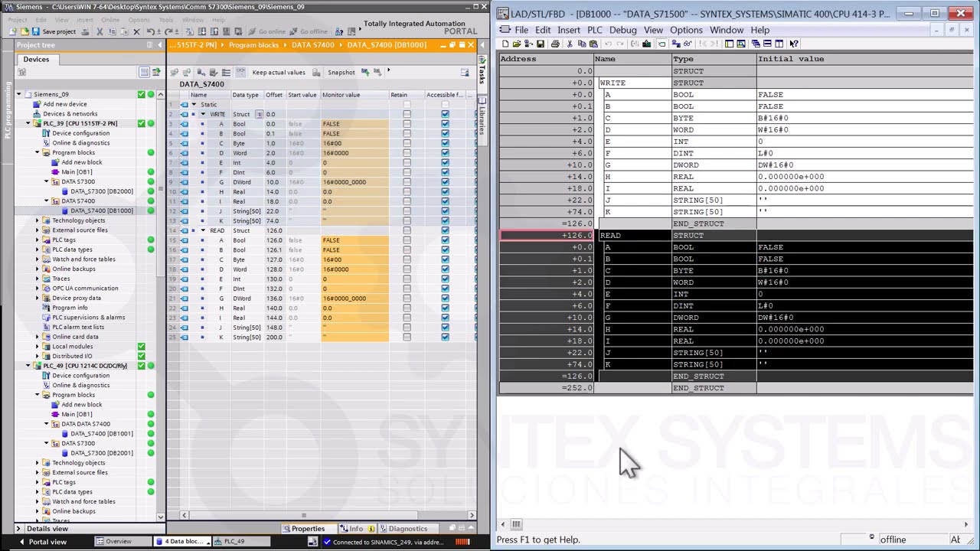Select Main [OB1] under PLC_39

click(77, 172)
